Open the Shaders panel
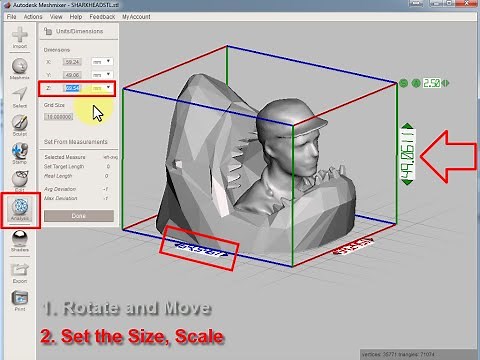Screen dimensions: 480x360 tap(20, 241)
